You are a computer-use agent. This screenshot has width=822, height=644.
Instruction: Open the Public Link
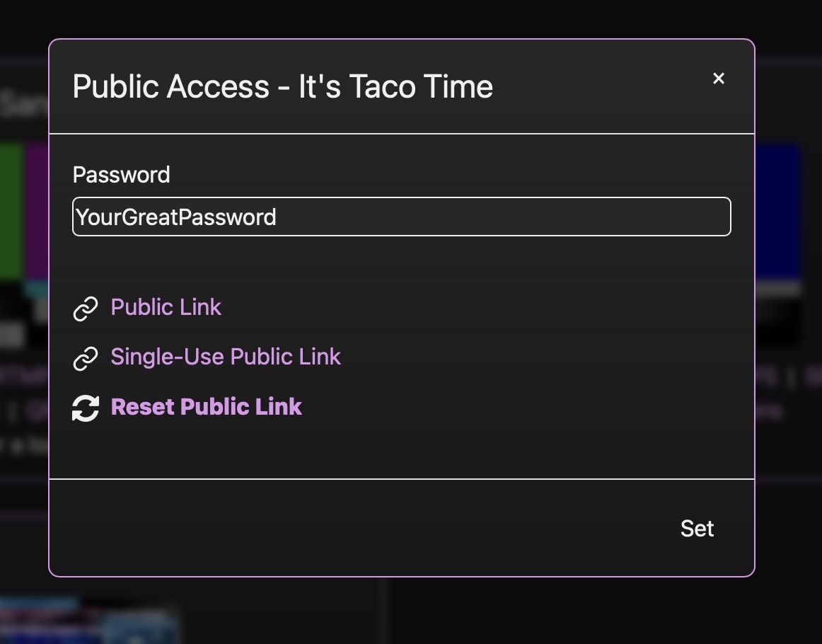click(166, 307)
